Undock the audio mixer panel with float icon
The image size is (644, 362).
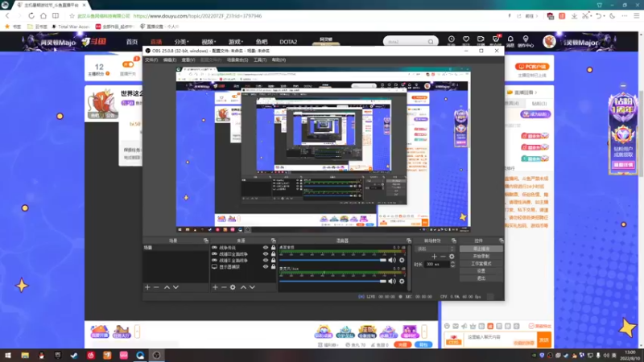click(x=409, y=241)
